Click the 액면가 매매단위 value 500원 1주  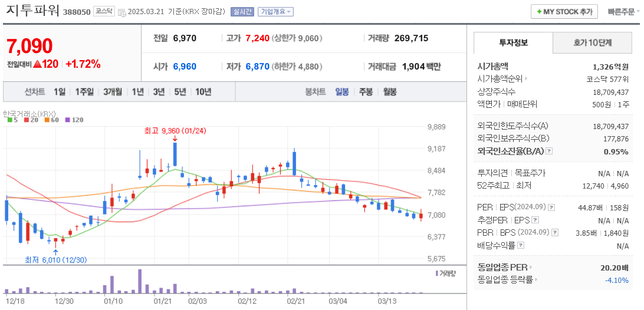coord(610,104)
